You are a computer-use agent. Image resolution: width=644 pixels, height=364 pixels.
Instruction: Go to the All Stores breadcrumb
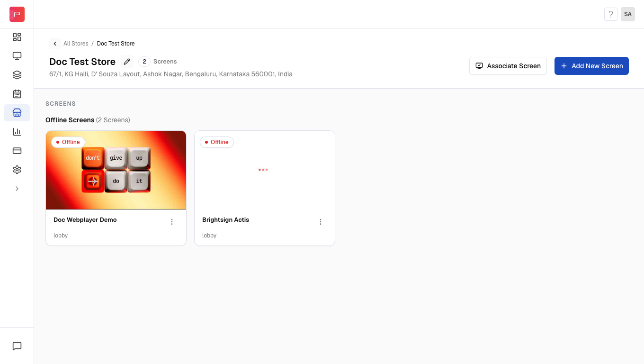(76, 44)
